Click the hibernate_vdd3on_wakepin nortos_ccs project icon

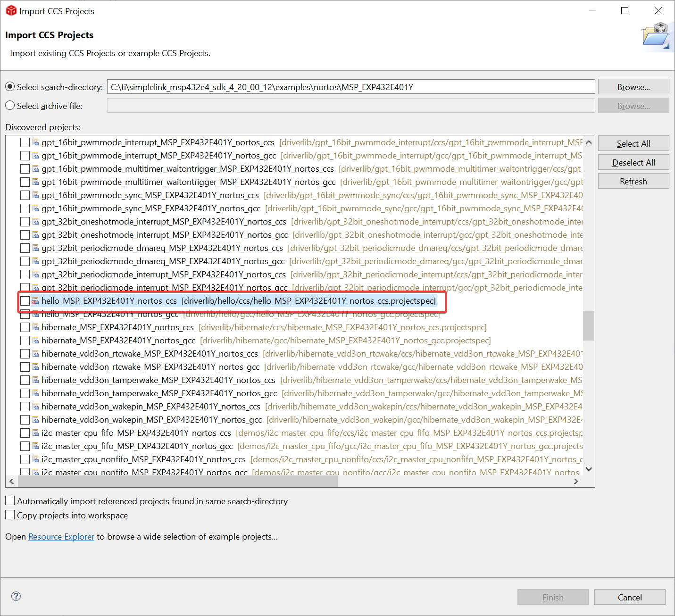(35, 407)
